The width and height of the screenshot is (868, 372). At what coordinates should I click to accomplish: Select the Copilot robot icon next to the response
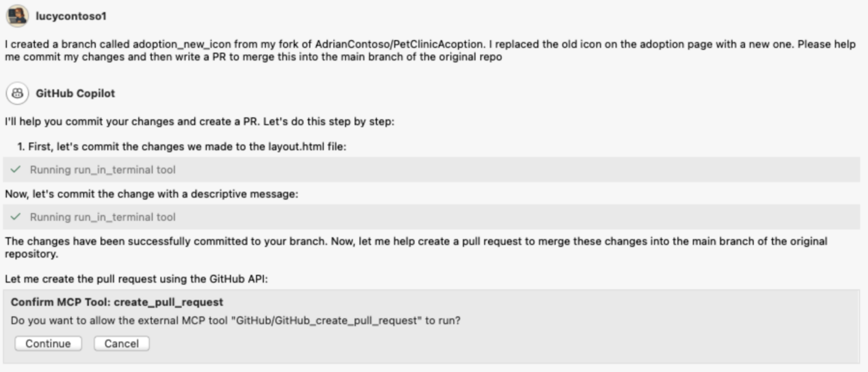coord(16,93)
